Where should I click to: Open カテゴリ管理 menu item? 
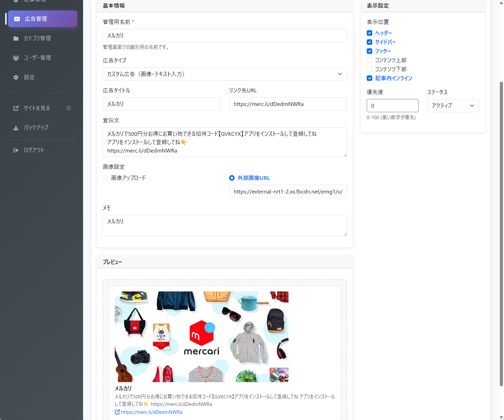click(x=37, y=39)
